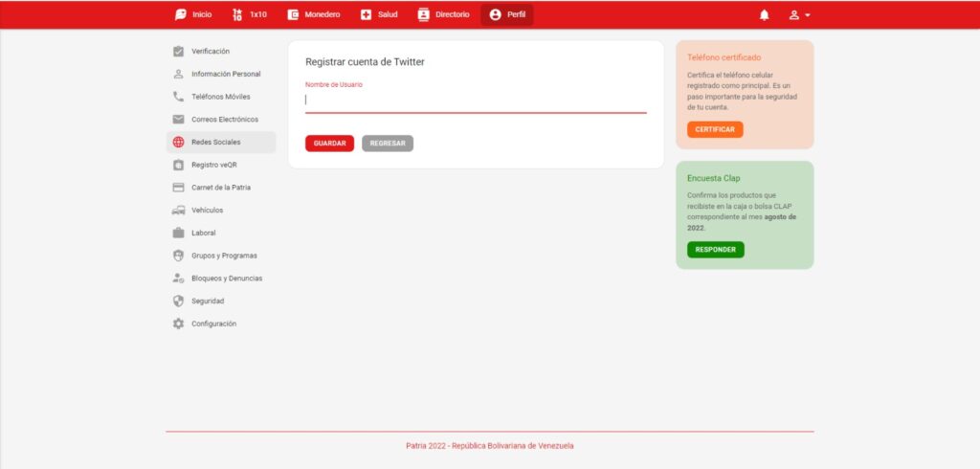Open Configuración in the sidebar
This screenshot has height=469, width=980.
pos(221,324)
